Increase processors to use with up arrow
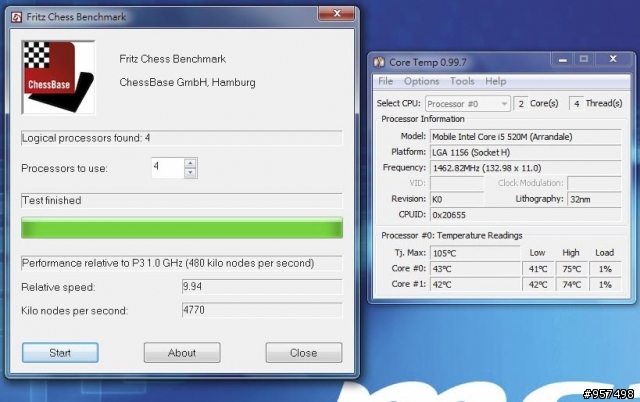 [190, 163]
